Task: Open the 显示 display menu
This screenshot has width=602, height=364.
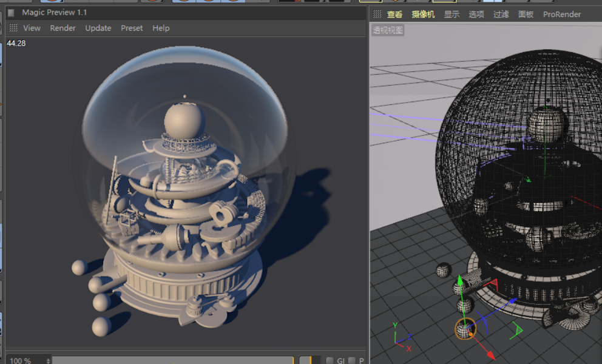Action: click(451, 15)
